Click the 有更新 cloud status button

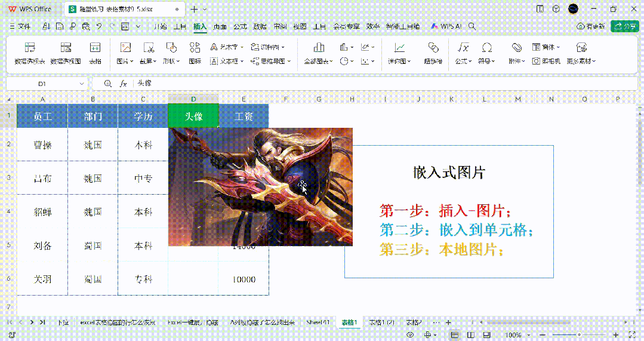[591, 26]
